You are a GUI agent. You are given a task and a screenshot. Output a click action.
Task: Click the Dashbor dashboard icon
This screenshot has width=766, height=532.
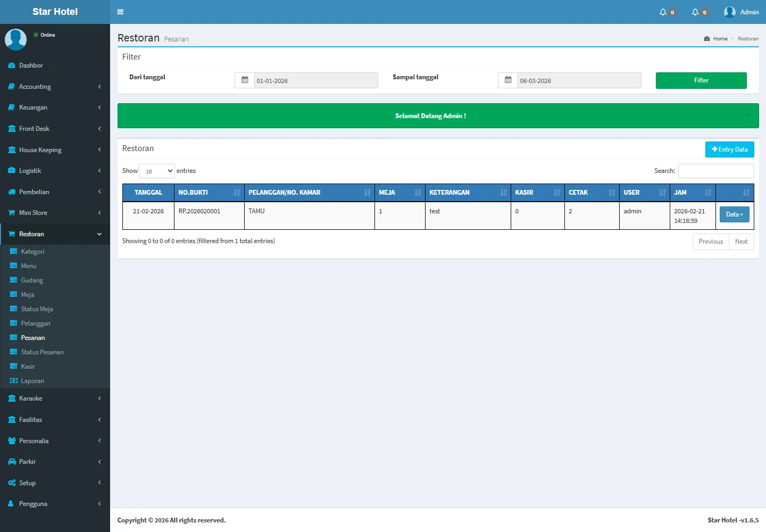12,65
